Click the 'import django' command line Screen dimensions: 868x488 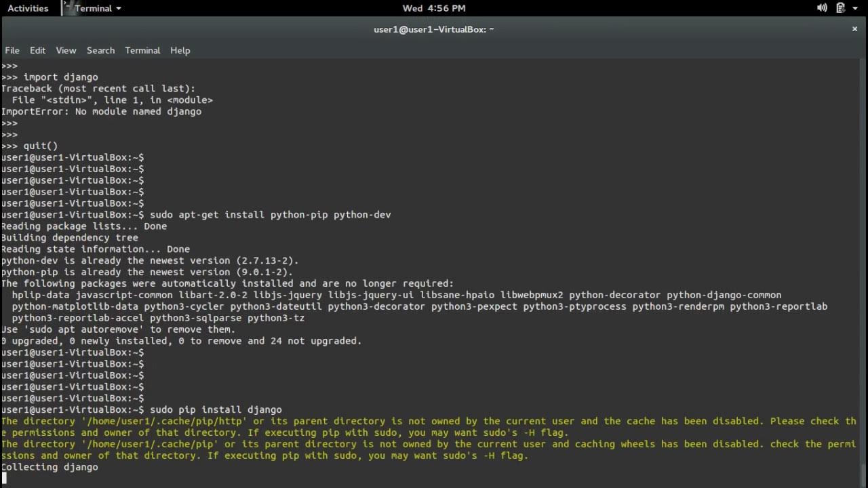tap(50, 77)
